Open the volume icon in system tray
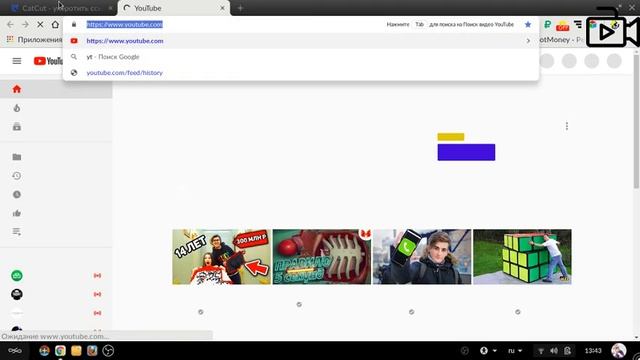The image size is (640, 360). (554, 351)
